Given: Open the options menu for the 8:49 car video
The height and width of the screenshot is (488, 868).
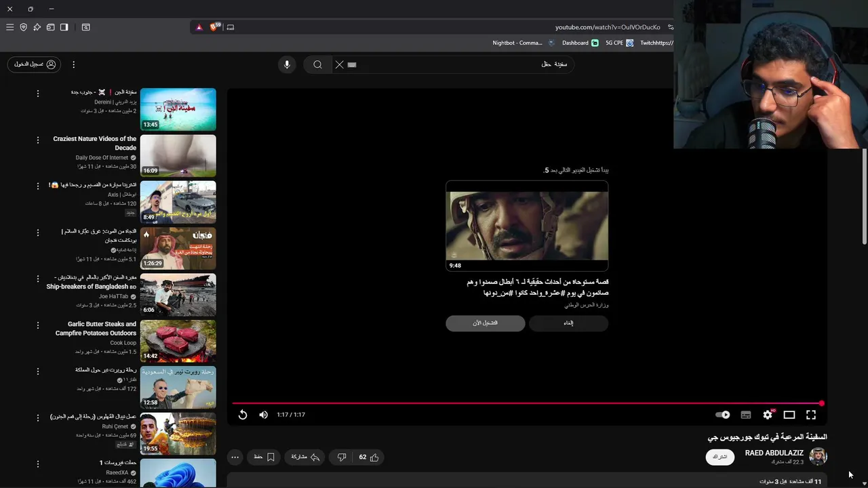Looking at the screenshot, I should tap(38, 186).
